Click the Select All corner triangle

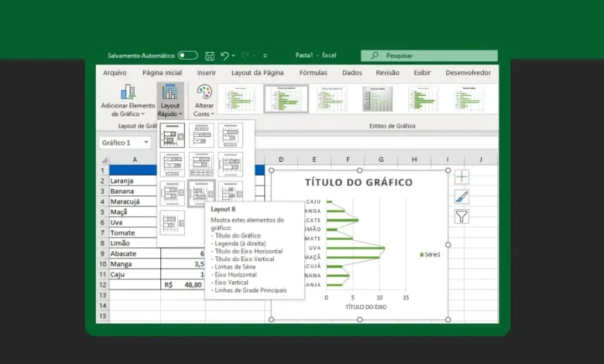(x=104, y=160)
